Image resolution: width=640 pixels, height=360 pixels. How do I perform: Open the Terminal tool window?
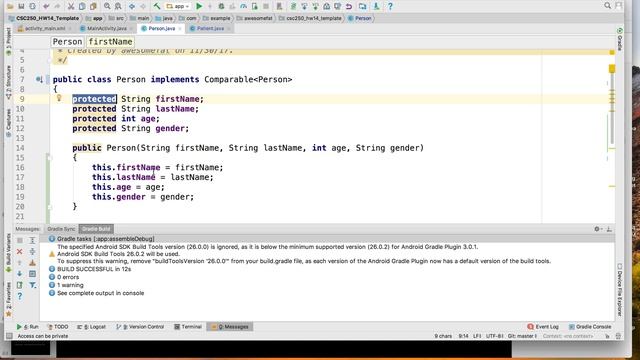(x=188, y=327)
